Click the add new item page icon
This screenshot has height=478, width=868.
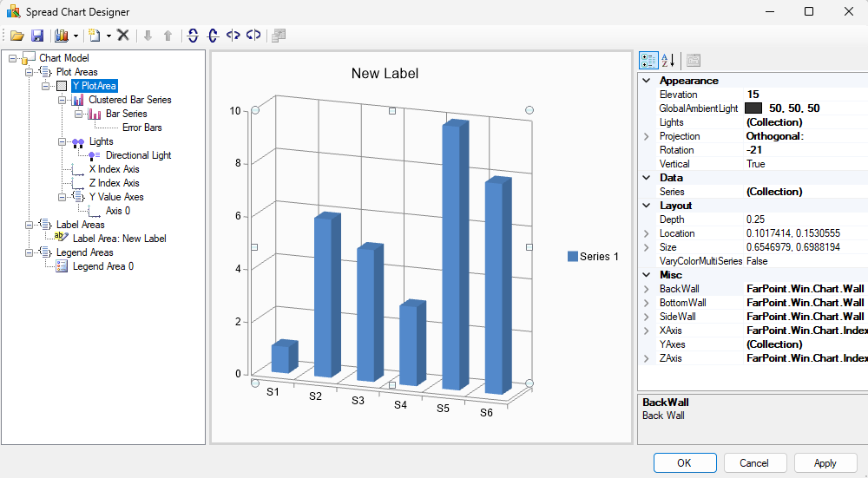click(95, 36)
